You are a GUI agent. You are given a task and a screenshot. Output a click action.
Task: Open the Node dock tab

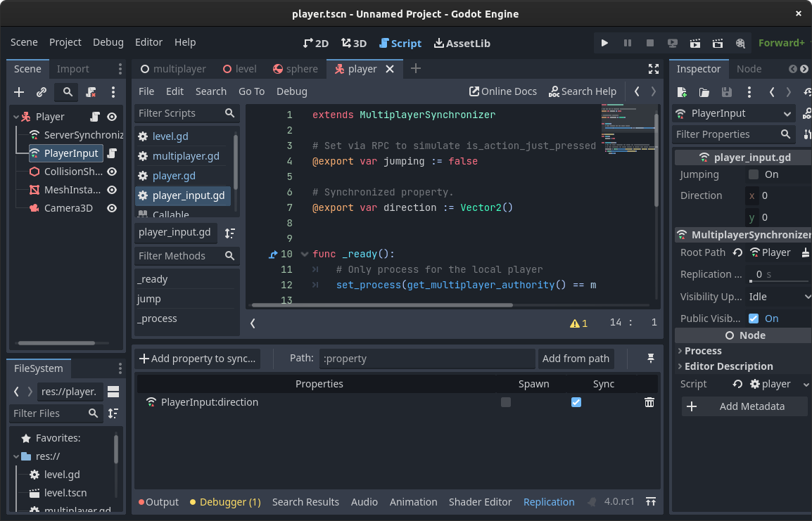coord(749,69)
